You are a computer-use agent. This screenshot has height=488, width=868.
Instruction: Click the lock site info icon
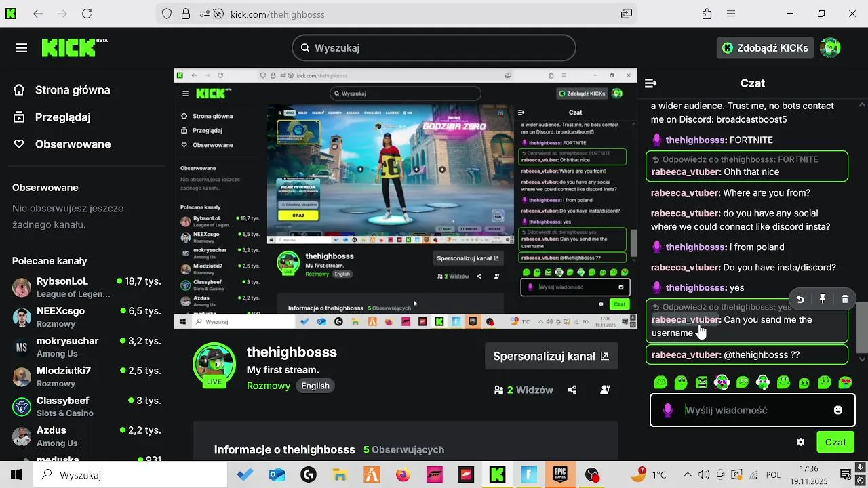pos(185,14)
